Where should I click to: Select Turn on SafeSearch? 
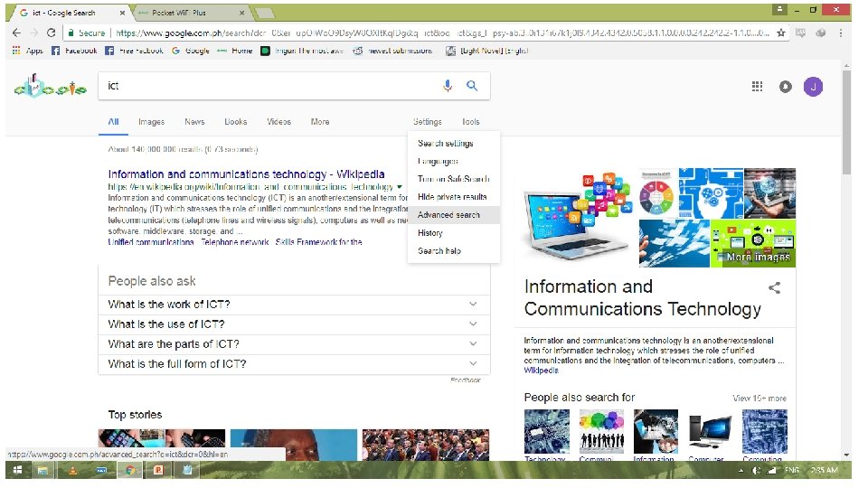pos(454,179)
